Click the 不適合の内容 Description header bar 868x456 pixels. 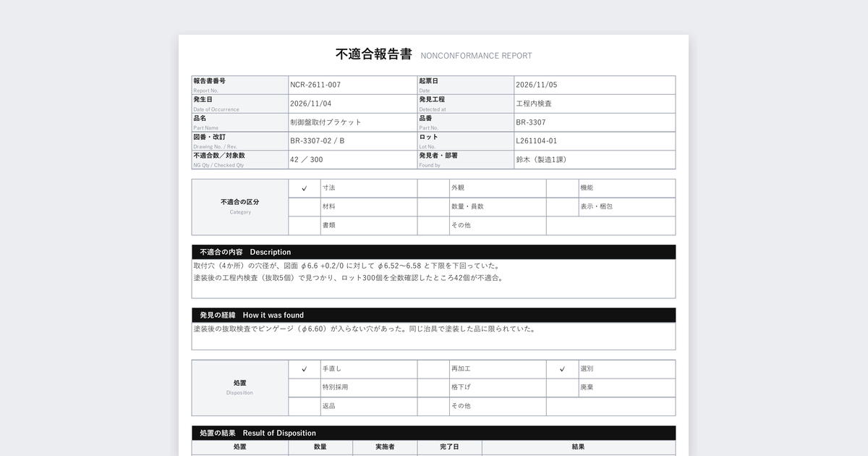(434, 252)
